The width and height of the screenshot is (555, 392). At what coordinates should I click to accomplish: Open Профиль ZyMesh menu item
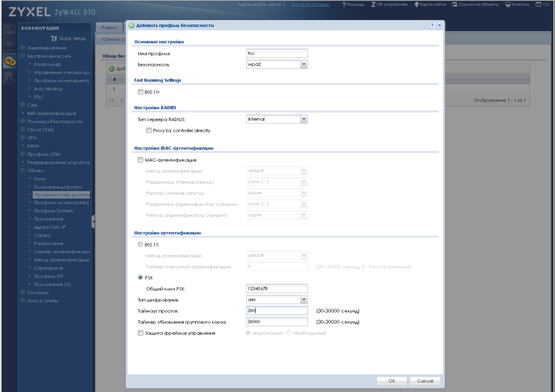[54, 210]
